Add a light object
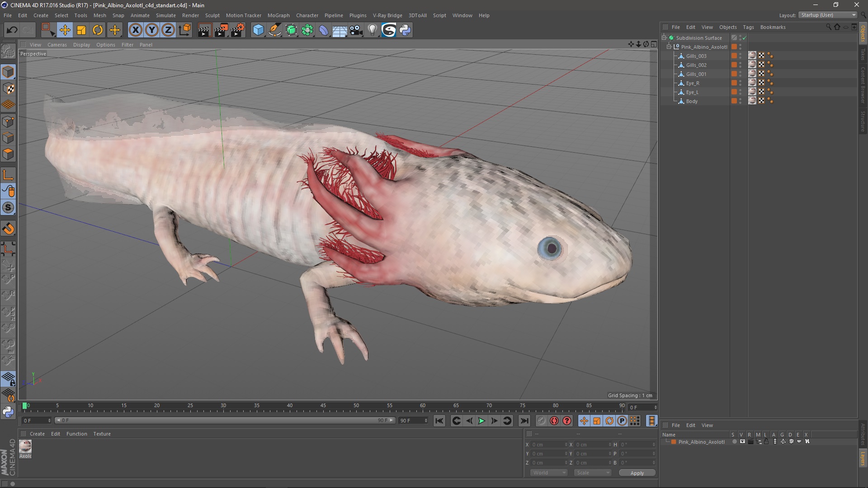 point(373,30)
